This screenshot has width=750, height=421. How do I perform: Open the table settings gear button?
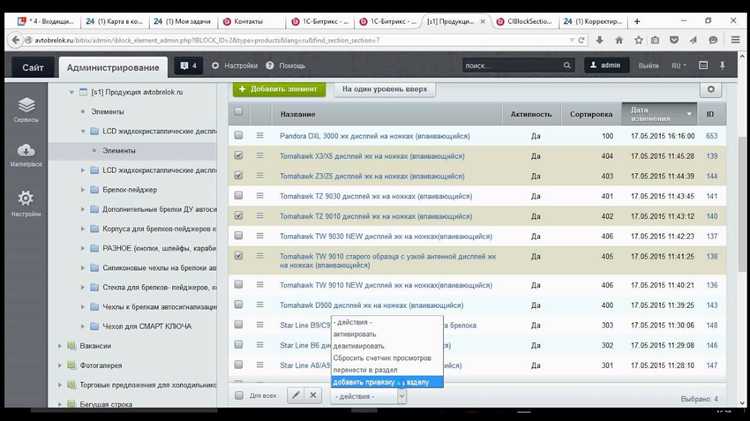(711, 89)
